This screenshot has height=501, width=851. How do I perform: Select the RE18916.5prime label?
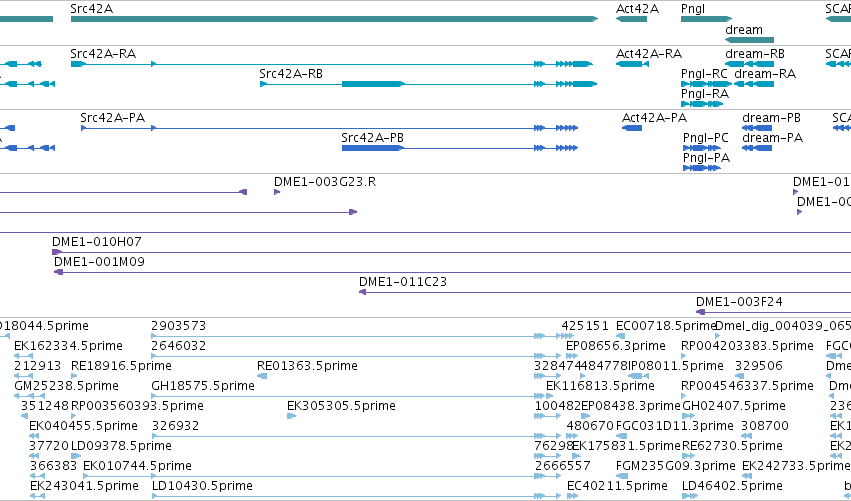pos(121,366)
